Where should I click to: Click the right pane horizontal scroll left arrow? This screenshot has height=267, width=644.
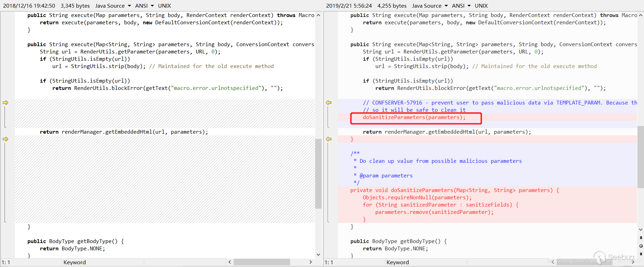coord(552,262)
